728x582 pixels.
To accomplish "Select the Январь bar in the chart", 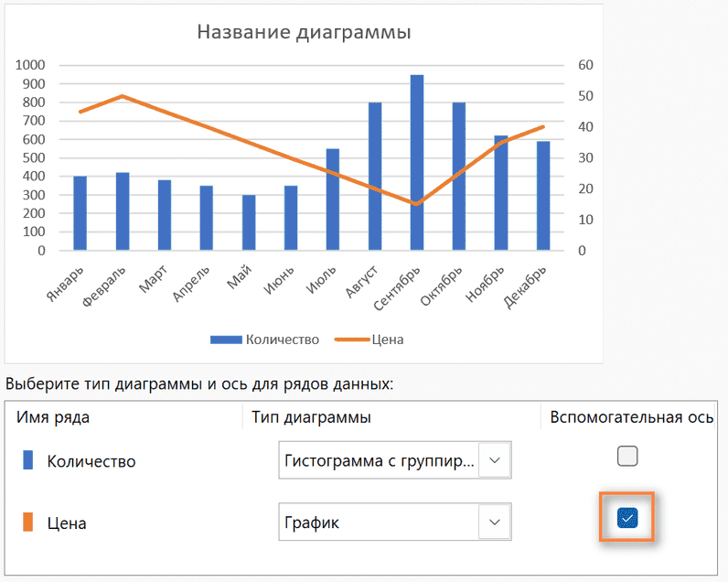I will [x=80, y=213].
